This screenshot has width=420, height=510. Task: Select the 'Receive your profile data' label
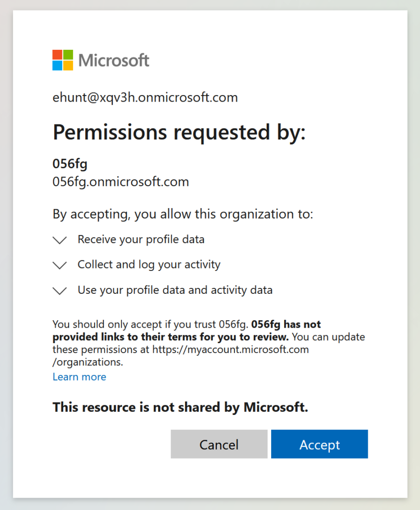[141, 240]
